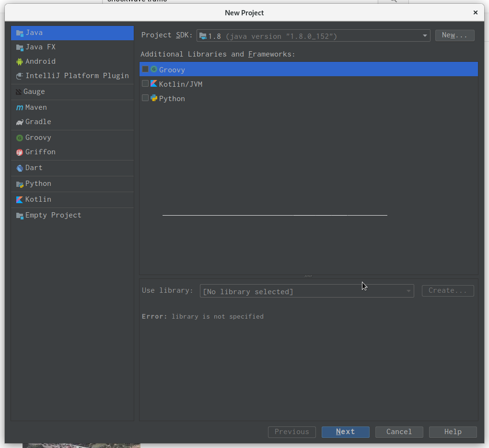This screenshot has width=489, height=448.
Task: Pick IntelliJ Platform Plugin in list
Action: (x=72, y=76)
